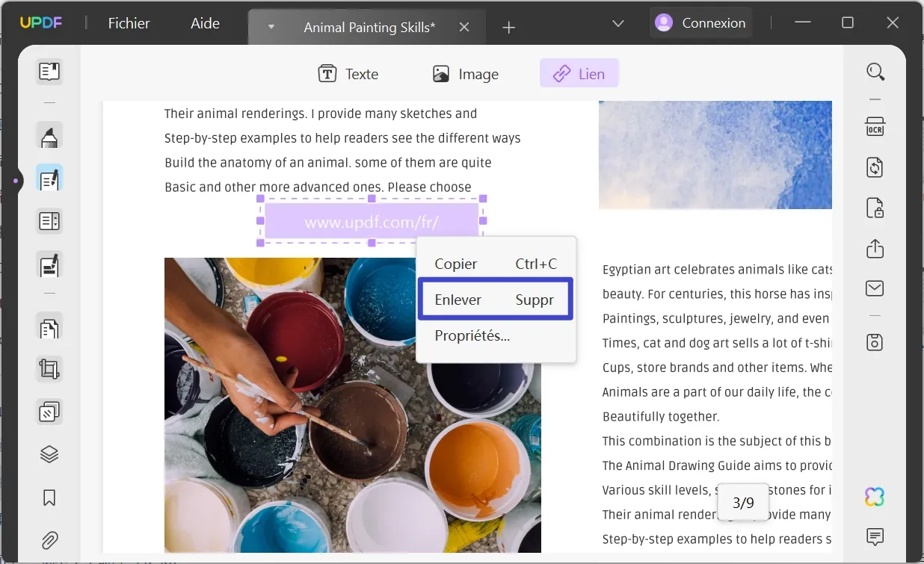
Task: Select the Image editing tool
Action: coord(465,74)
